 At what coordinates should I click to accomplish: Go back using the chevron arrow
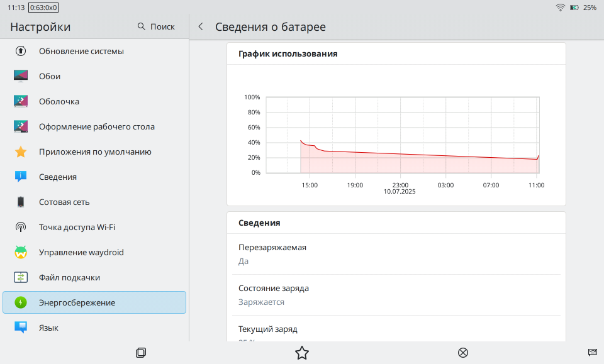click(x=201, y=26)
